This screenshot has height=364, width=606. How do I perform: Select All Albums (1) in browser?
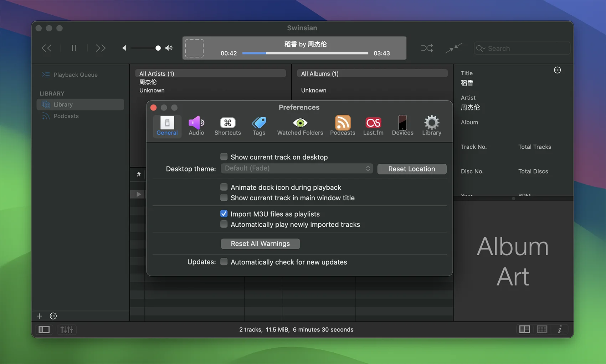(x=372, y=73)
